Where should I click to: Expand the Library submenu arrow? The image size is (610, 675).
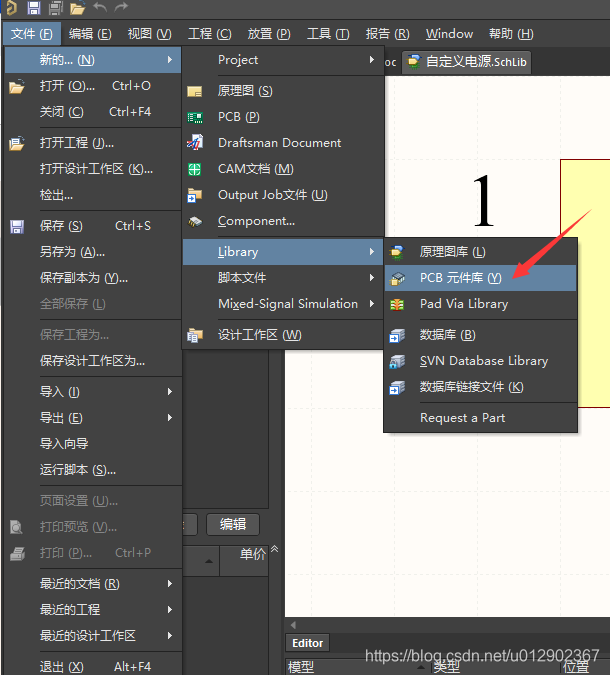(x=372, y=252)
